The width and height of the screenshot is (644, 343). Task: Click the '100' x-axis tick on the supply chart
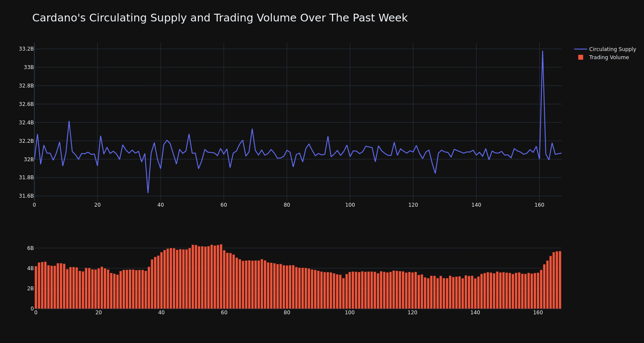350,205
